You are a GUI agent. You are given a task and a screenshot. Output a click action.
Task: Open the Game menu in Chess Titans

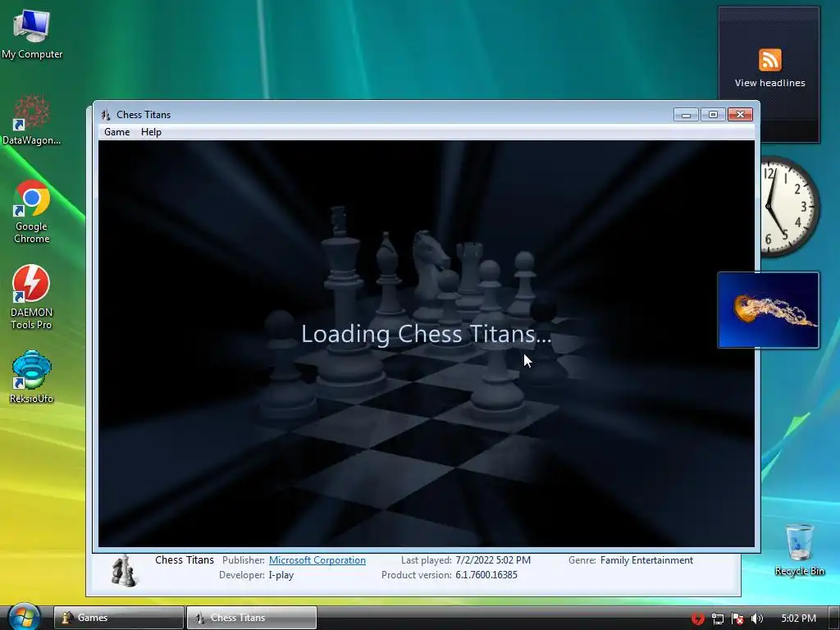coord(116,132)
